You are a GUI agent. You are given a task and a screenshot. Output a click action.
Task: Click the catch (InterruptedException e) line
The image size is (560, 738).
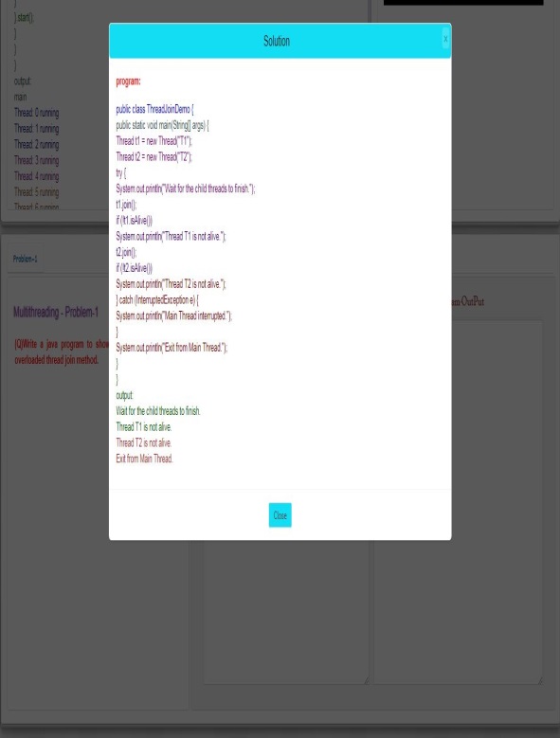157,299
